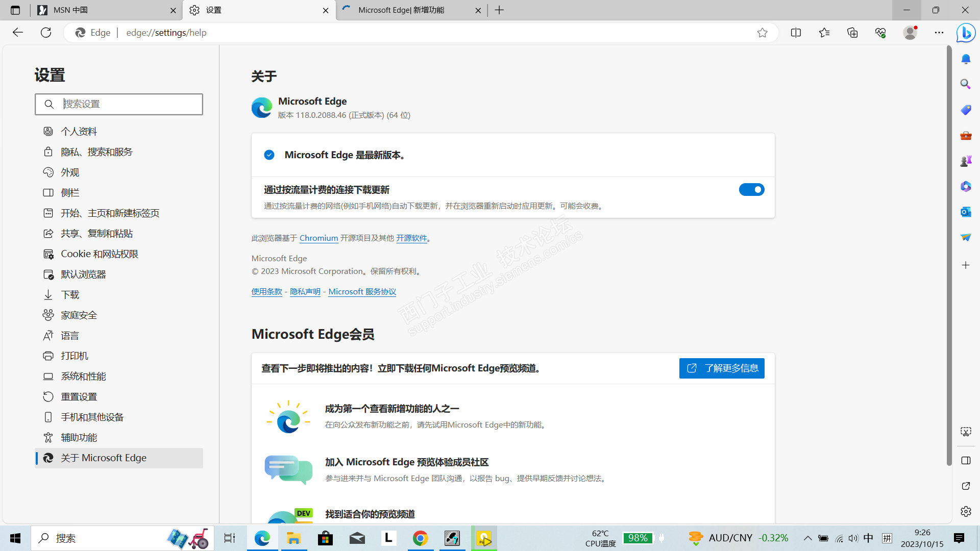980x551 pixels.
Task: Click the split screen toolbar icon
Action: (x=796, y=33)
